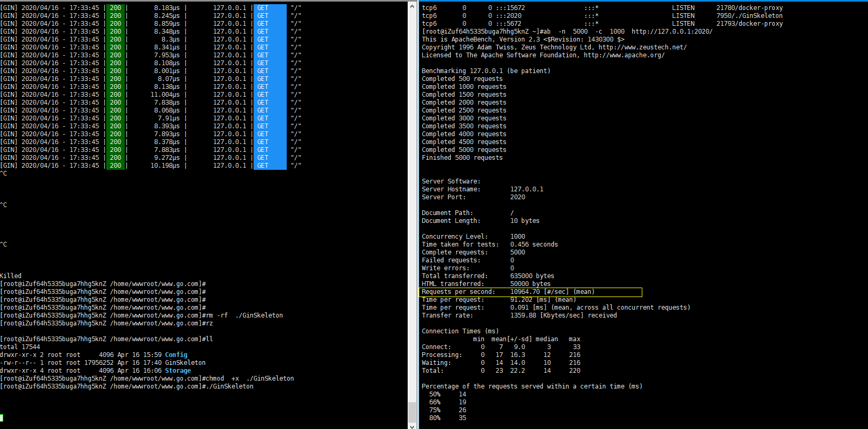Click the 'Storage' directory name

point(178,371)
